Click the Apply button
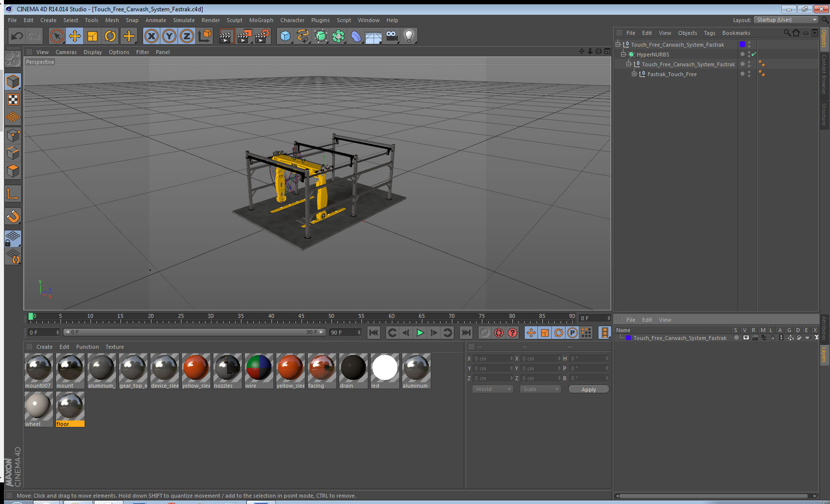The image size is (830, 504). (x=589, y=389)
